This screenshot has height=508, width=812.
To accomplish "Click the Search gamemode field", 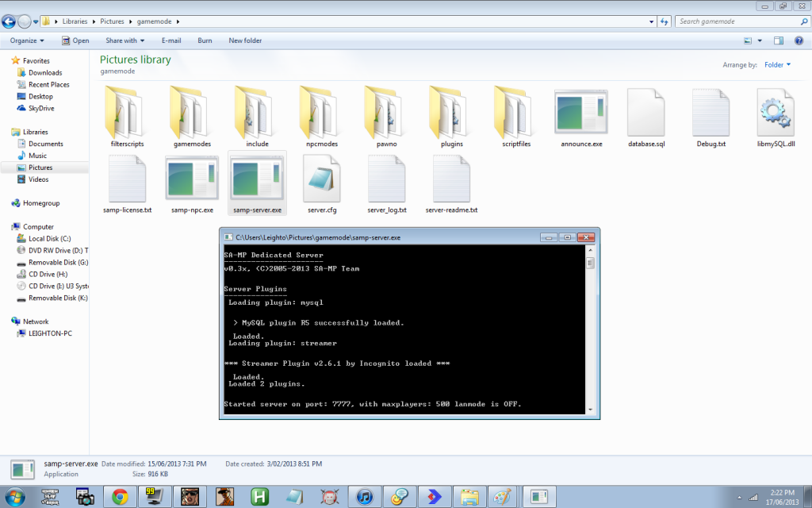I will coord(741,21).
